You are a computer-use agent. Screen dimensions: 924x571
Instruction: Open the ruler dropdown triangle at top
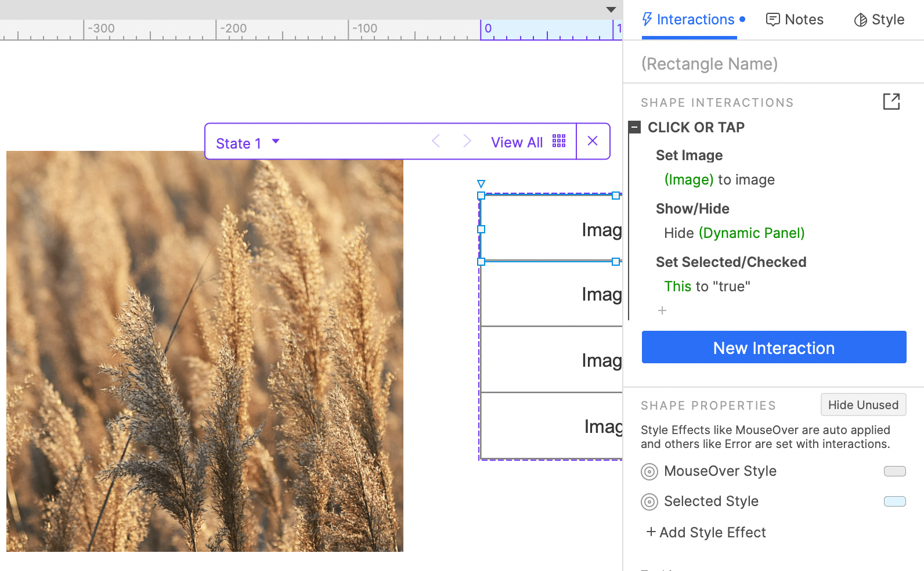tap(611, 9)
